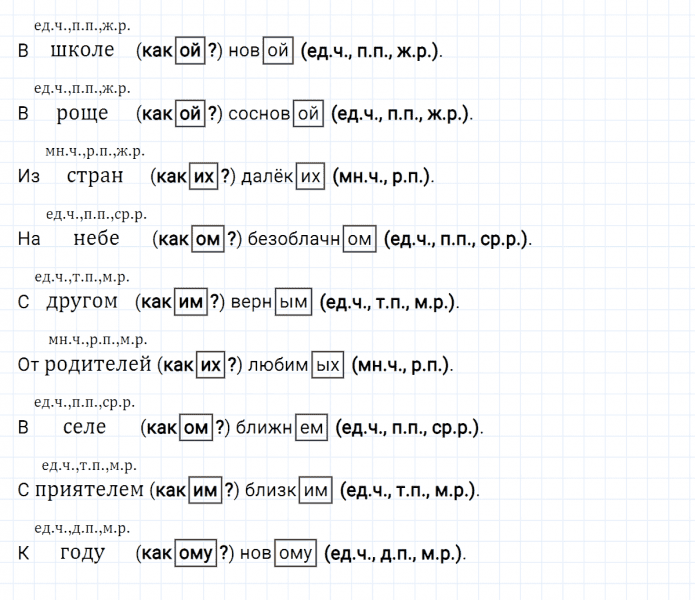Click the boxed «им» ending of «близким»
Image resolution: width=695 pixels, height=600 pixels.
pos(315,490)
